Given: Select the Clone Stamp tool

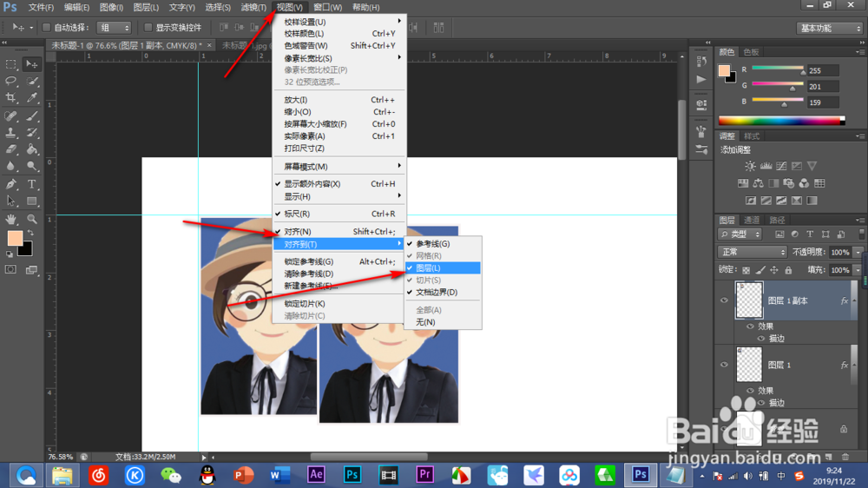Looking at the screenshot, I should (x=10, y=132).
